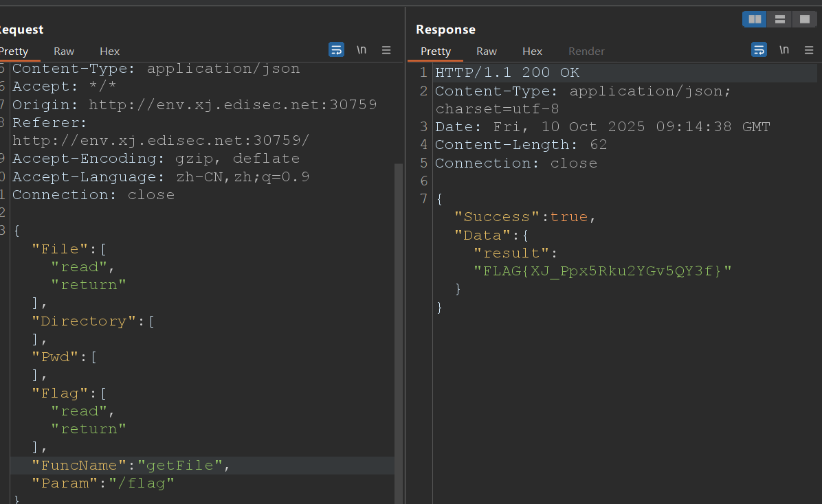This screenshot has width=822, height=504.
Task: Select the Request Pretty tab
Action: point(14,51)
